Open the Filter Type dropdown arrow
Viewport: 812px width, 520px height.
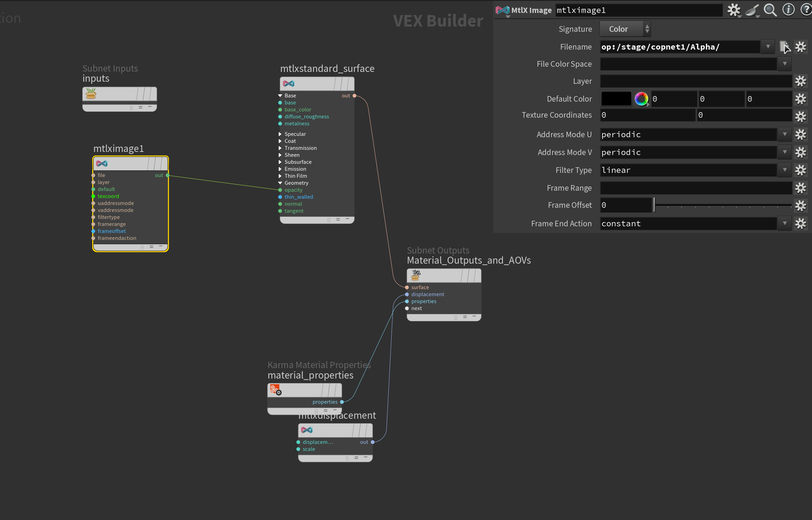point(784,170)
